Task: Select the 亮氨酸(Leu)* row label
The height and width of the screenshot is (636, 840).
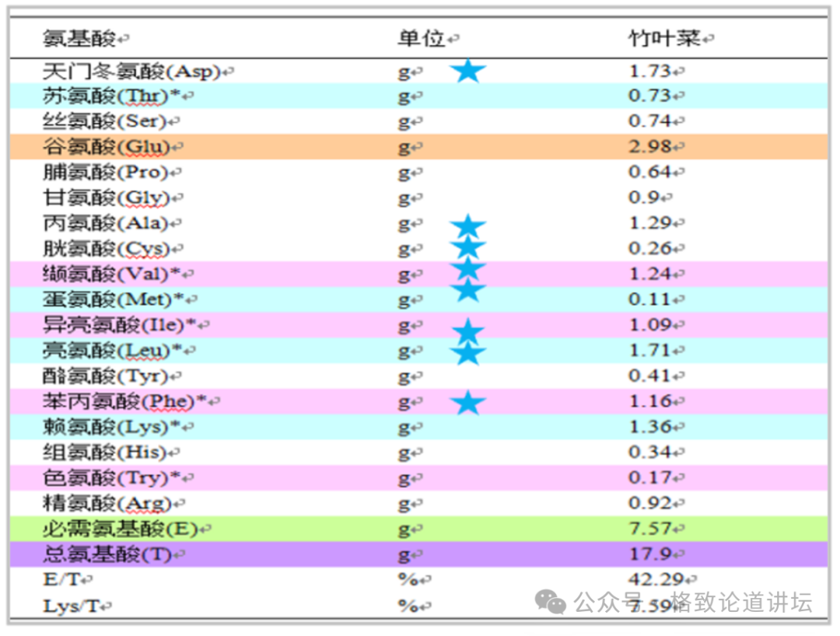Action: coord(113,350)
